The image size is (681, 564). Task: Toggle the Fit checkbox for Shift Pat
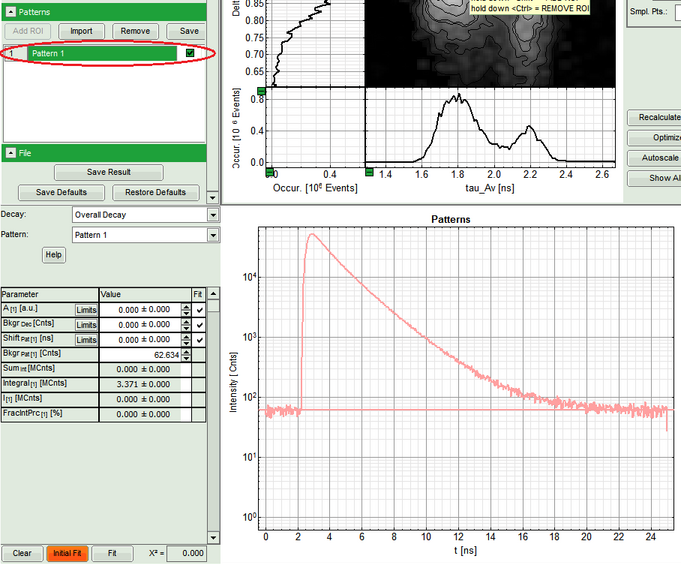point(199,340)
